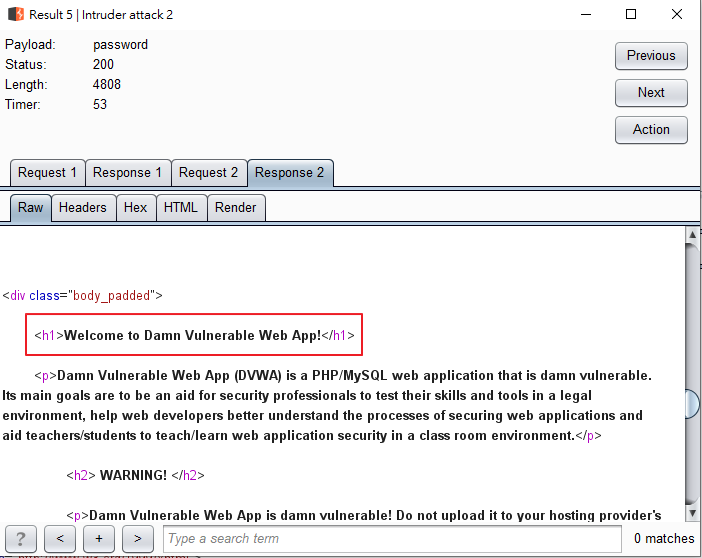Open the Action menu button
This screenshot has width=702, height=558.
pos(651,130)
